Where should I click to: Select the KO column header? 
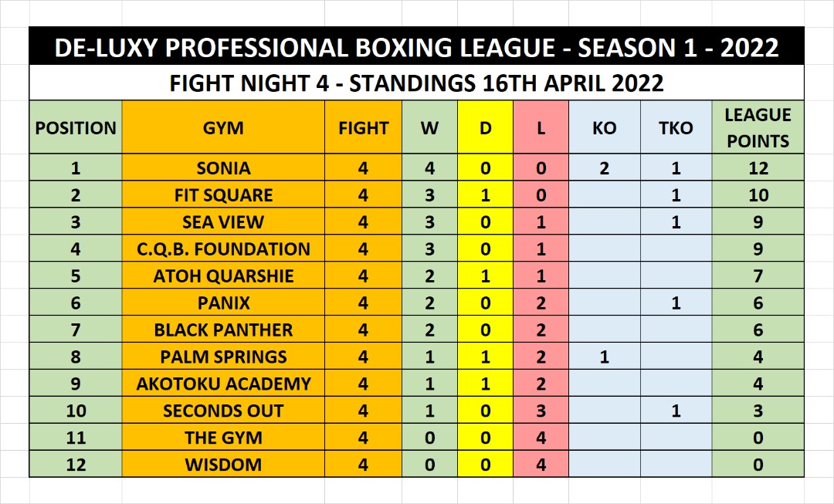[x=605, y=128]
